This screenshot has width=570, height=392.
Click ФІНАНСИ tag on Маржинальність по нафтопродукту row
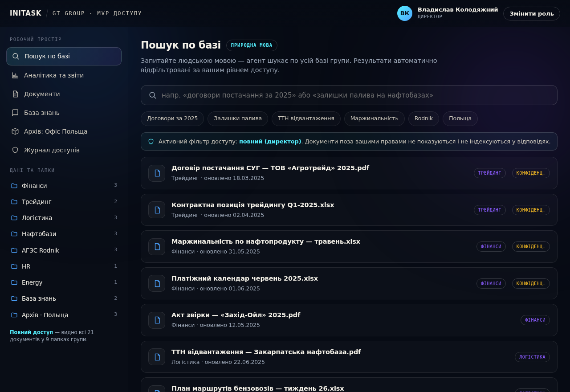click(491, 247)
